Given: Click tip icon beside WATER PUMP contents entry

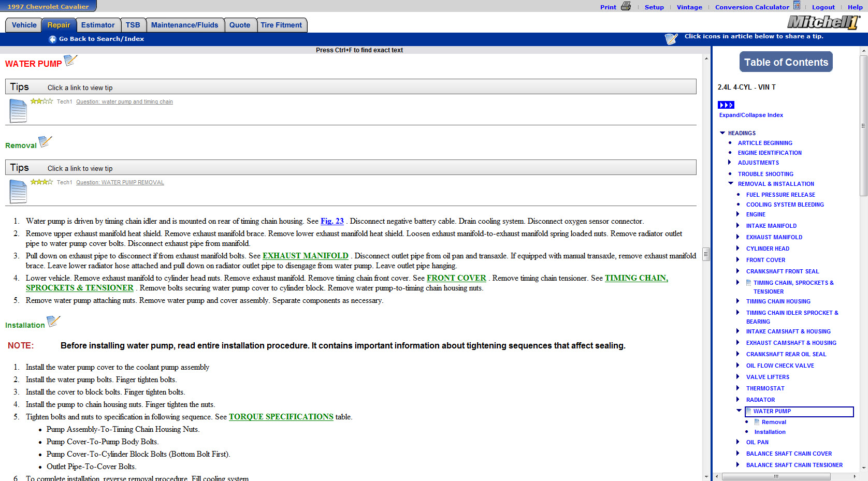Looking at the screenshot, I should click(x=749, y=411).
